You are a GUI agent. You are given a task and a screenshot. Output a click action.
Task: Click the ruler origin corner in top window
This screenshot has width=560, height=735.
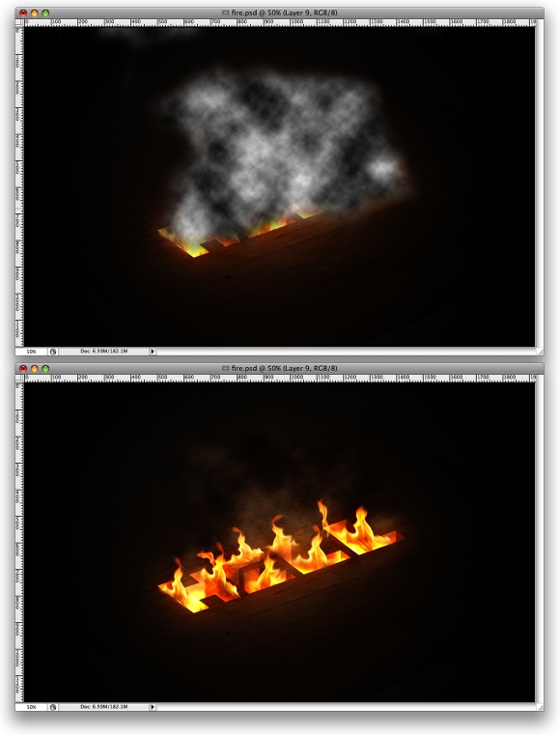coord(19,22)
